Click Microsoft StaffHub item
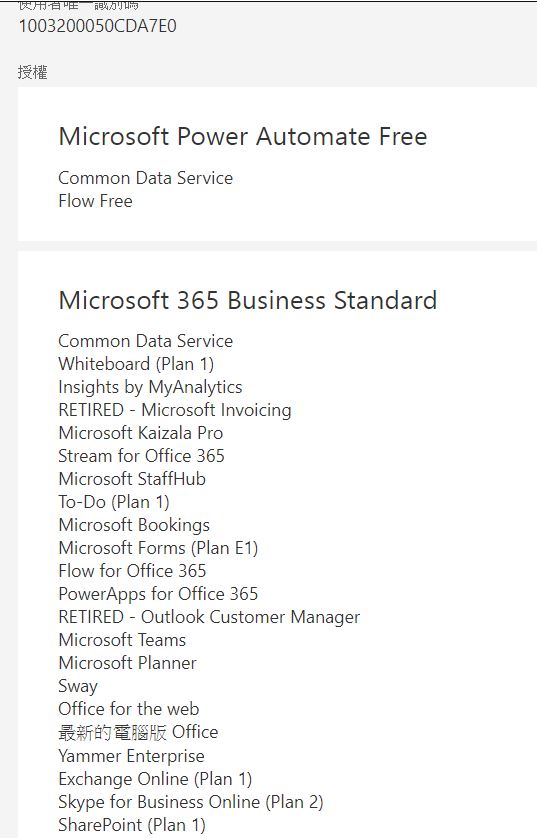 132,479
